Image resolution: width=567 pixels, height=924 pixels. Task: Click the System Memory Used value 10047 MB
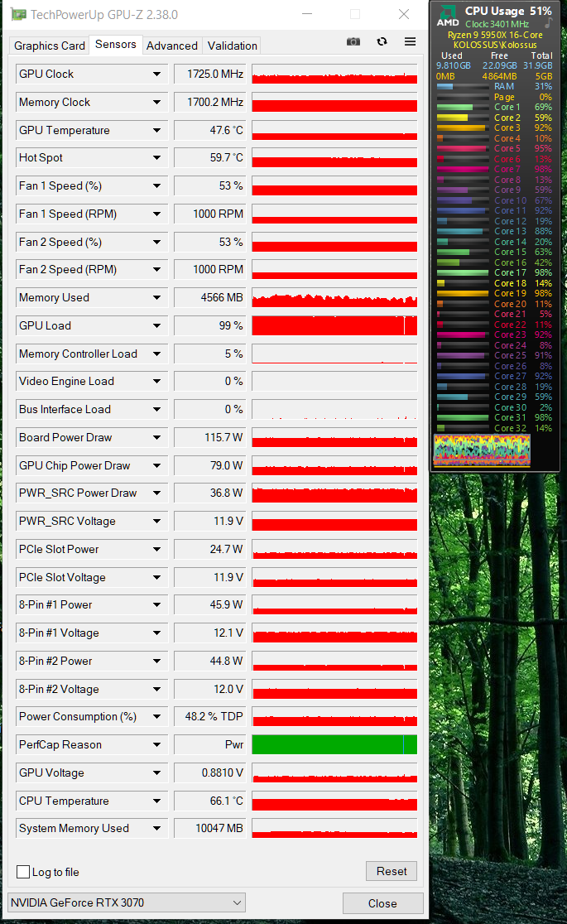coord(210,829)
